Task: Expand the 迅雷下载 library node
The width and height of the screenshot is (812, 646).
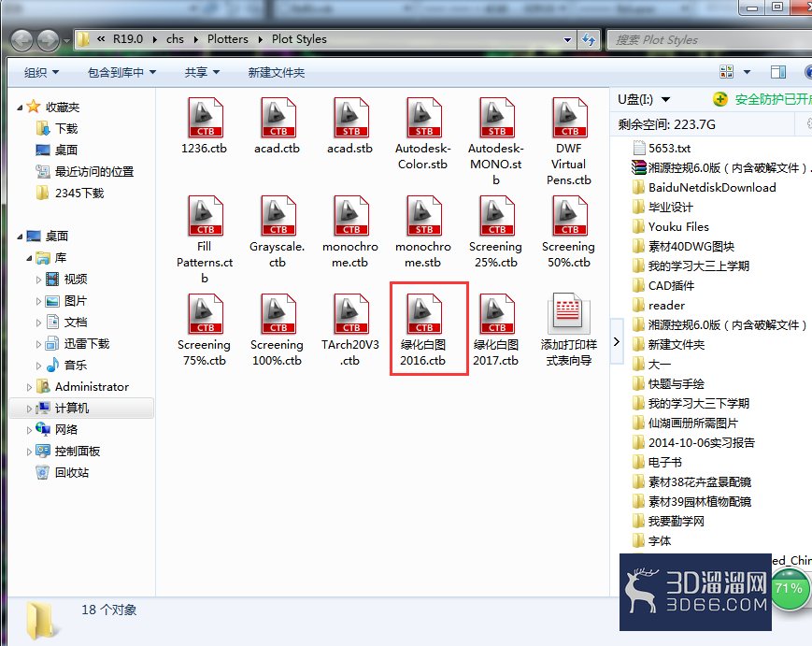Action: pos(38,344)
